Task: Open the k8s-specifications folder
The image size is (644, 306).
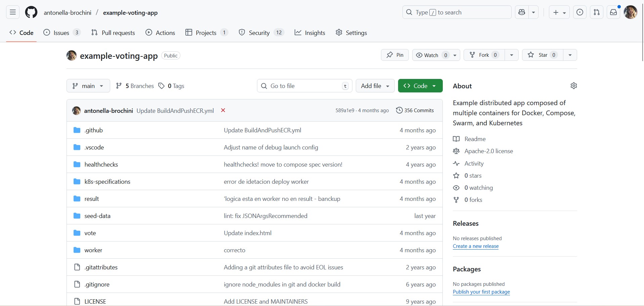Action: click(107, 182)
